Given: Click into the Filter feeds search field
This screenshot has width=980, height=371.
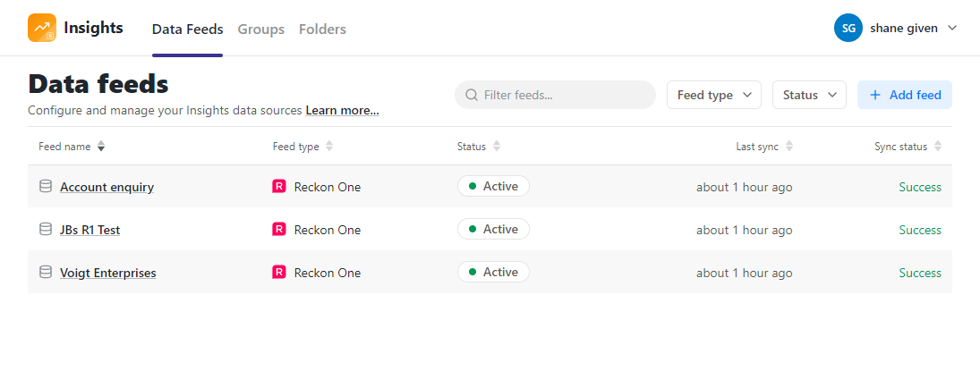Looking at the screenshot, I should (x=555, y=95).
